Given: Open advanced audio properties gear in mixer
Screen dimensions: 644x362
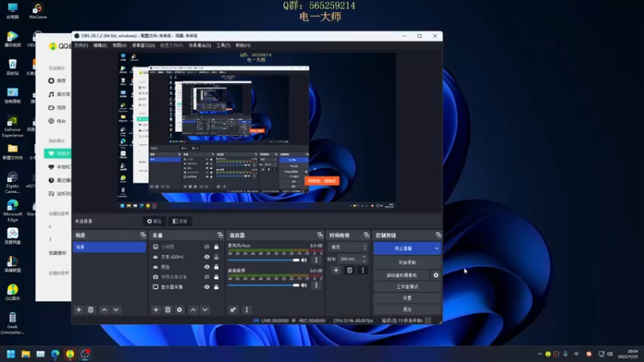Looking at the screenshot, I should click(233, 310).
